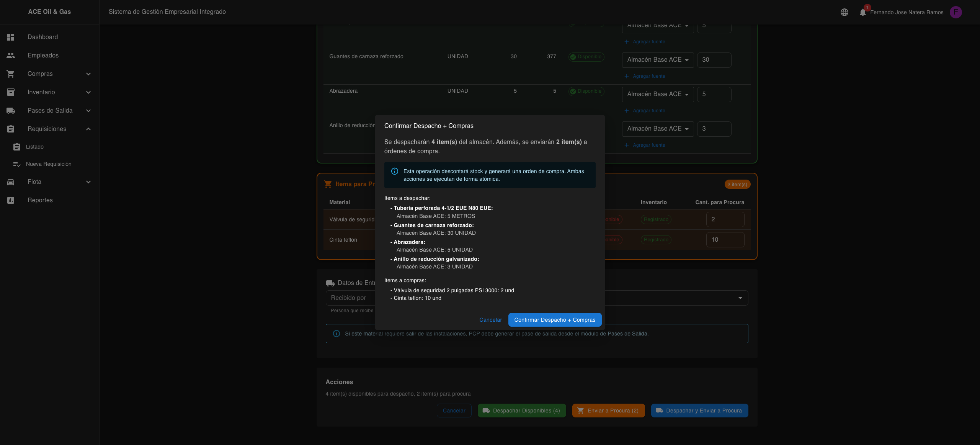Collapse the Requisiciones sidebar section
The height and width of the screenshot is (445, 980).
pos(88,129)
